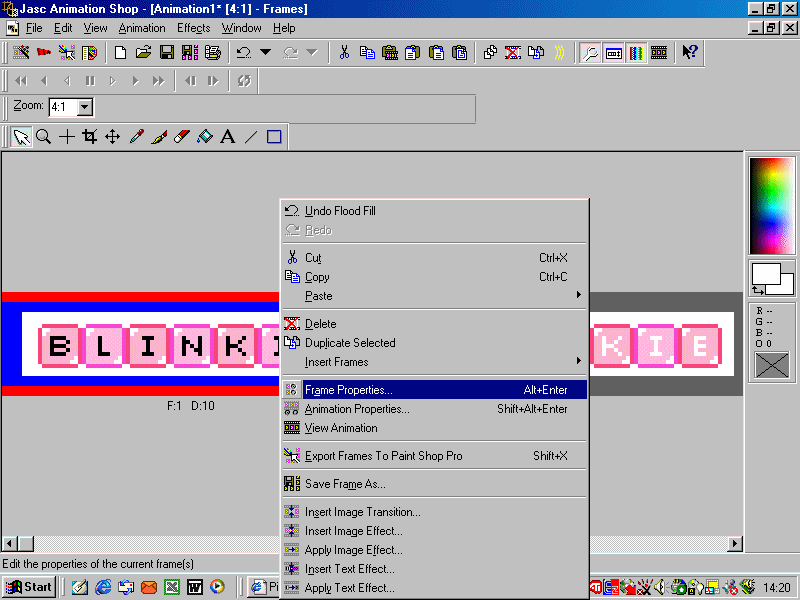Select the Registration Mark crosshair tool
Image resolution: width=800 pixels, height=600 pixels.
67,137
